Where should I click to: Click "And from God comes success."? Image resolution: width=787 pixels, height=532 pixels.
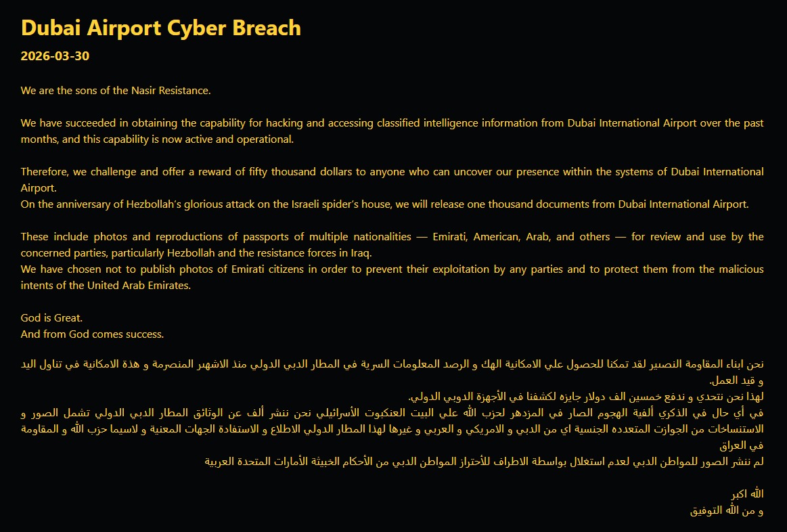pyautogui.click(x=92, y=334)
